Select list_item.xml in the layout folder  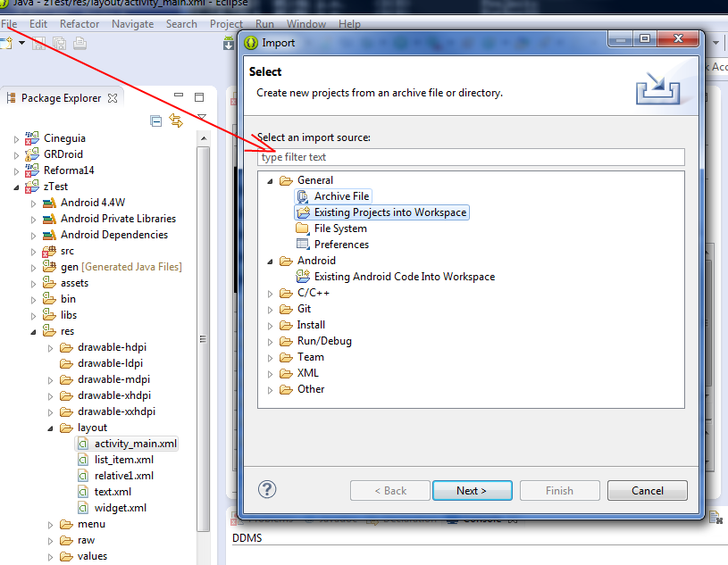(123, 460)
